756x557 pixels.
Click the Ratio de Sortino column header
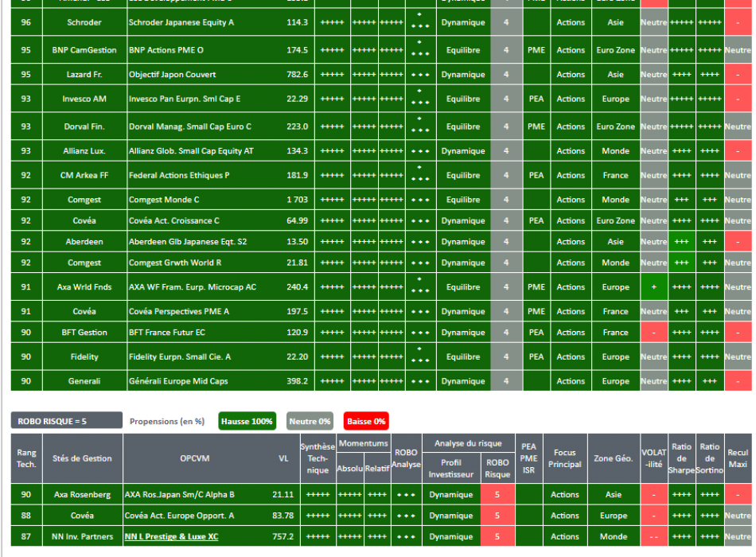point(710,458)
